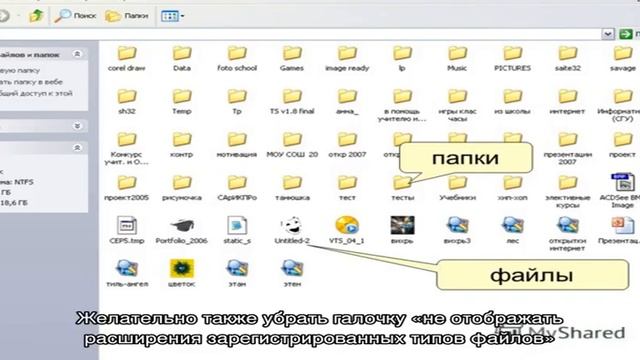Select the элективные курсы folder
This screenshot has height=360, width=640.
(x=567, y=192)
